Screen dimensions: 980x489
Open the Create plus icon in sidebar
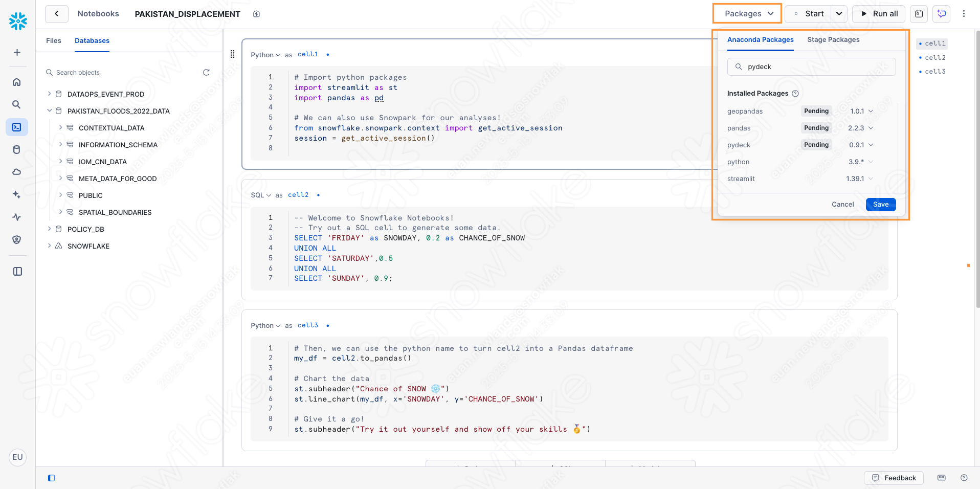click(x=17, y=53)
